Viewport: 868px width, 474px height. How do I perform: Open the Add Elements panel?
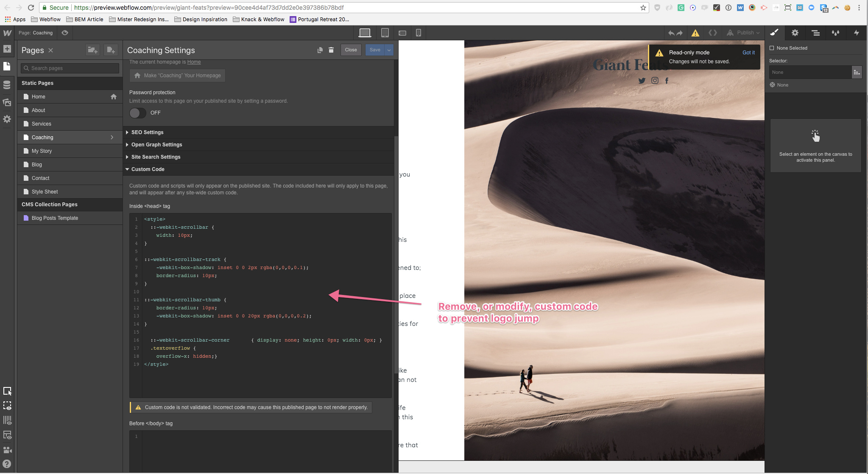click(x=7, y=49)
